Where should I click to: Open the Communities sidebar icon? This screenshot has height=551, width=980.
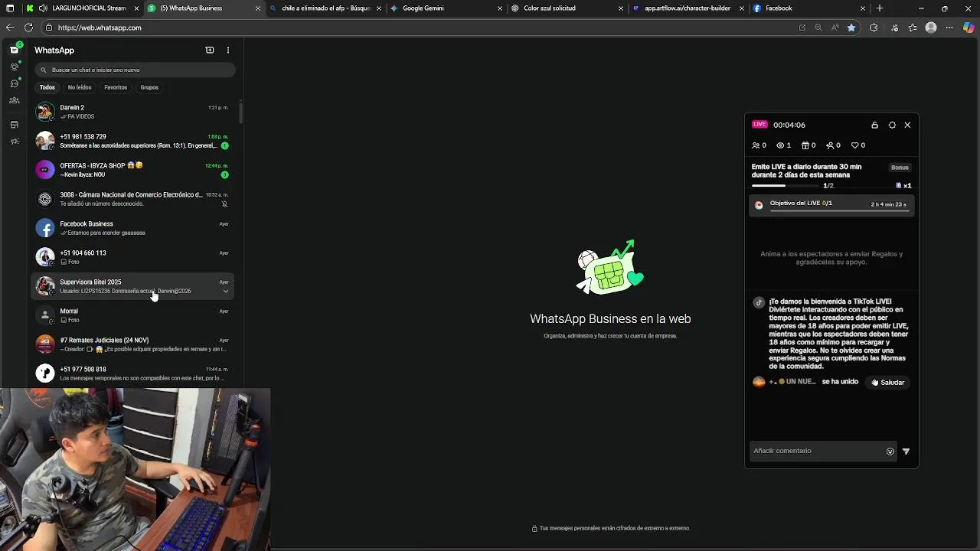point(14,100)
